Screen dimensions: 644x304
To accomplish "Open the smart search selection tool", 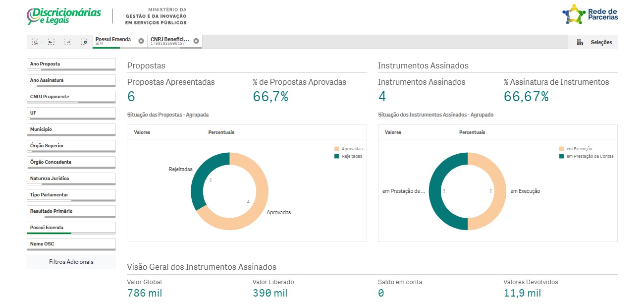I will (x=35, y=42).
